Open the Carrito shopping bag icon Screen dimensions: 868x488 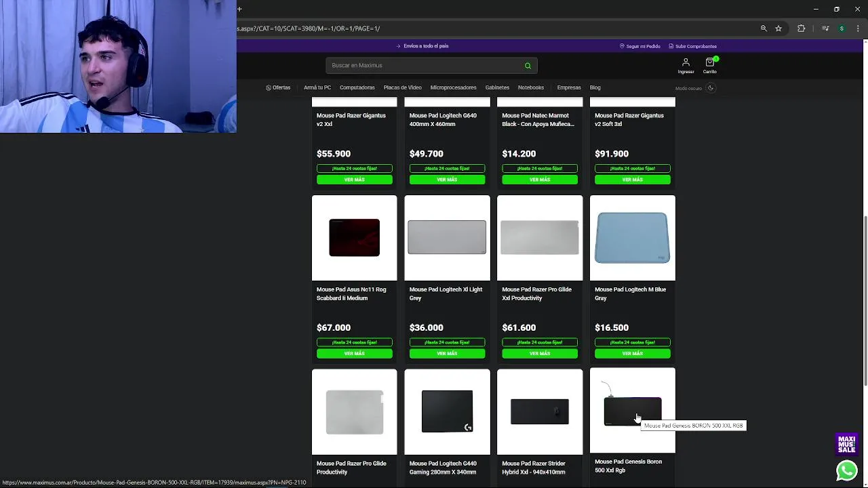[x=710, y=65]
